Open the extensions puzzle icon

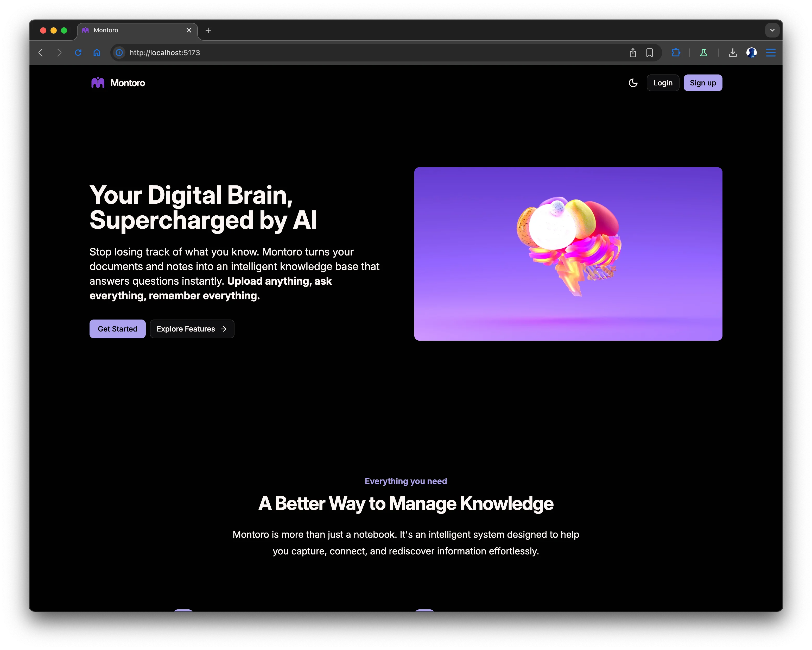676,53
